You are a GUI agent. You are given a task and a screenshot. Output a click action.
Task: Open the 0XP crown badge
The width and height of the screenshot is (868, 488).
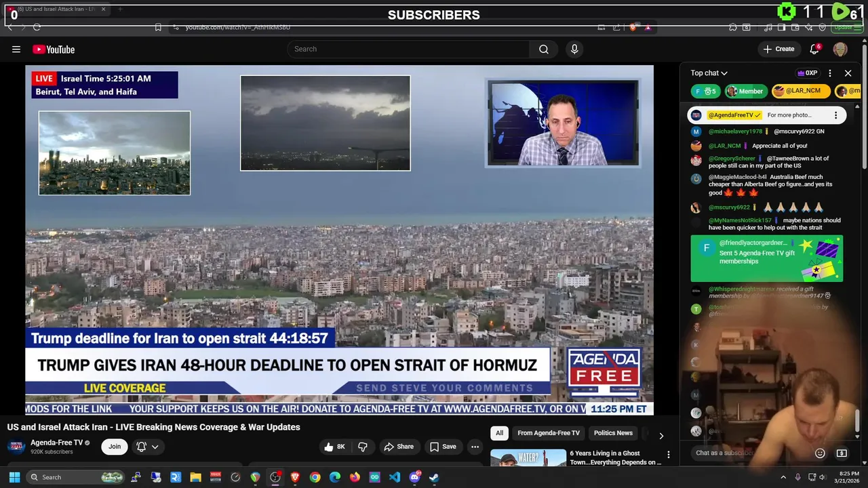pos(807,73)
